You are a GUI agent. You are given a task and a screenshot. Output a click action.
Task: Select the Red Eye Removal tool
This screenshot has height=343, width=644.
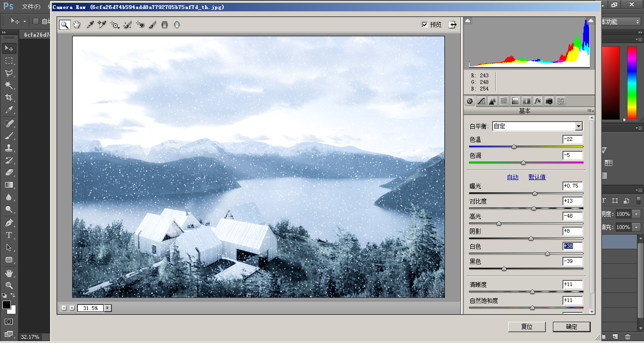(x=140, y=24)
